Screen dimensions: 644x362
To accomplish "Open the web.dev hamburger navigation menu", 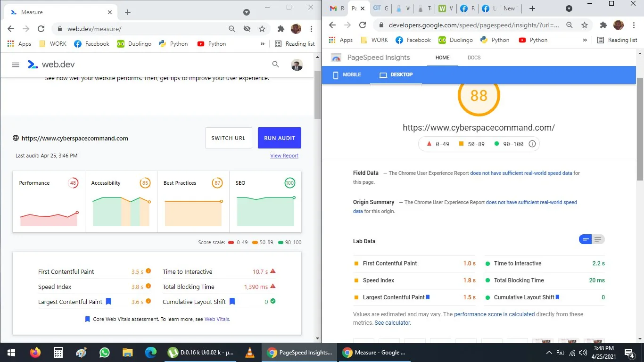I will point(16,65).
